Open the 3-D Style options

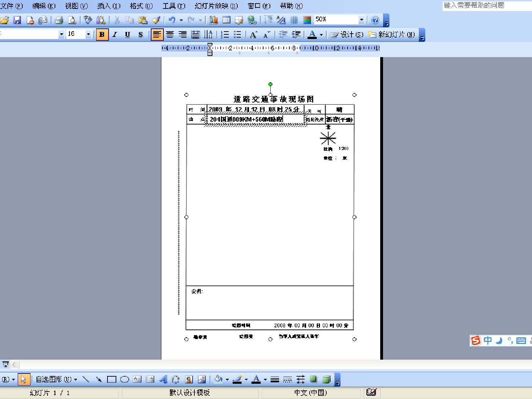click(326, 379)
